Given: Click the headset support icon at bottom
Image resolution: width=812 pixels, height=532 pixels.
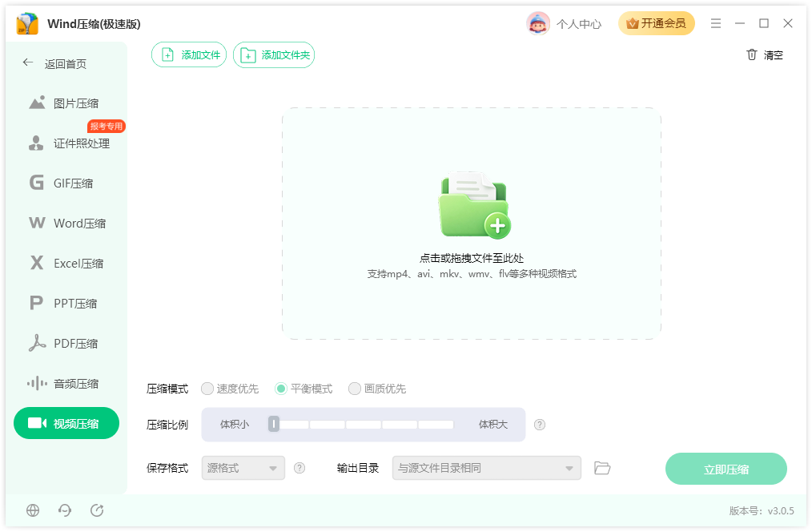Looking at the screenshot, I should tap(65, 510).
